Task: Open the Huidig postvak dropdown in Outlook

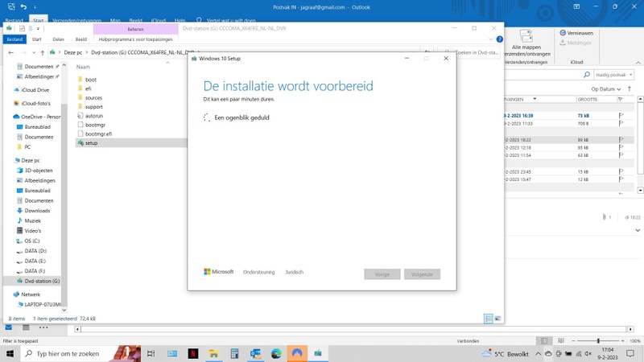Action: [x=614, y=75]
